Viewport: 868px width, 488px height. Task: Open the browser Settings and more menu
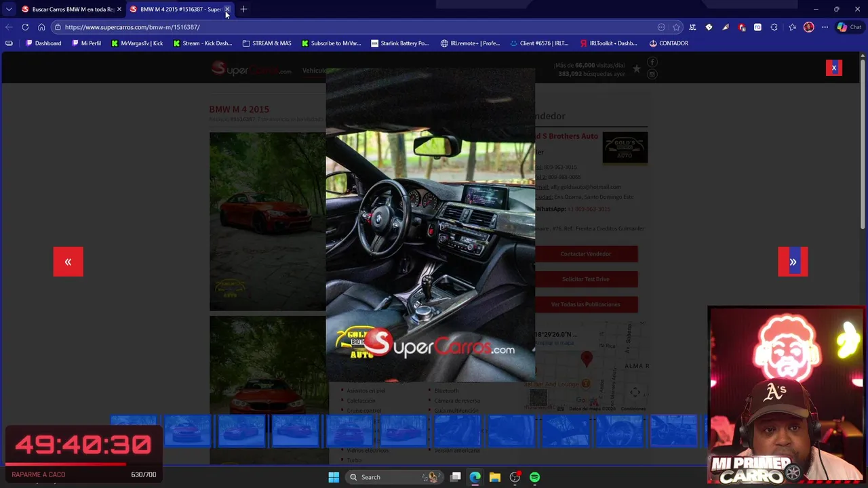pos(825,27)
